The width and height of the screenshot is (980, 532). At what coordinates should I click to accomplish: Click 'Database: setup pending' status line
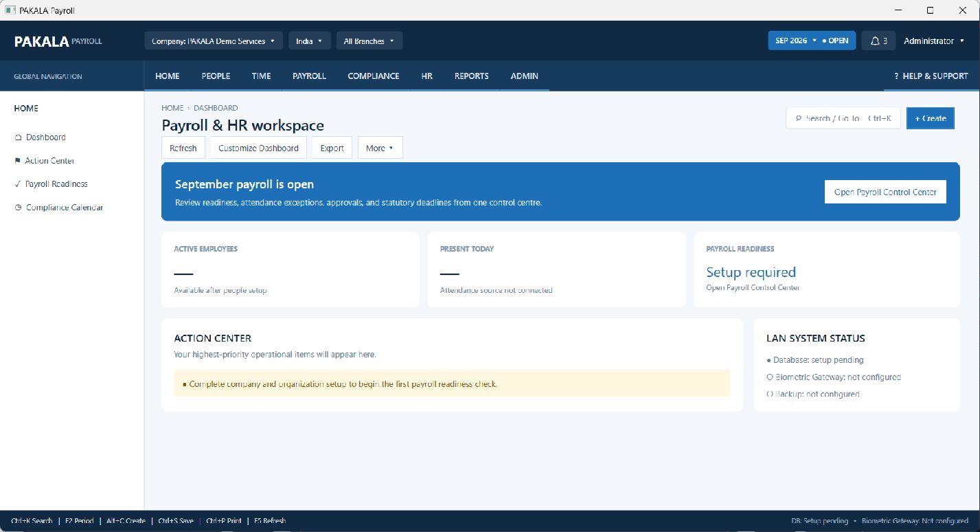815,359
